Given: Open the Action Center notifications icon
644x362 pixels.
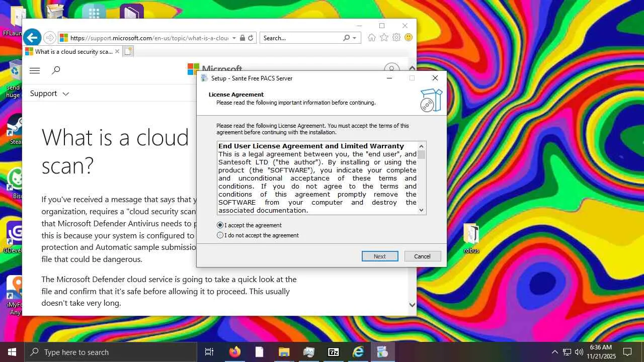Looking at the screenshot, I should 627,352.
